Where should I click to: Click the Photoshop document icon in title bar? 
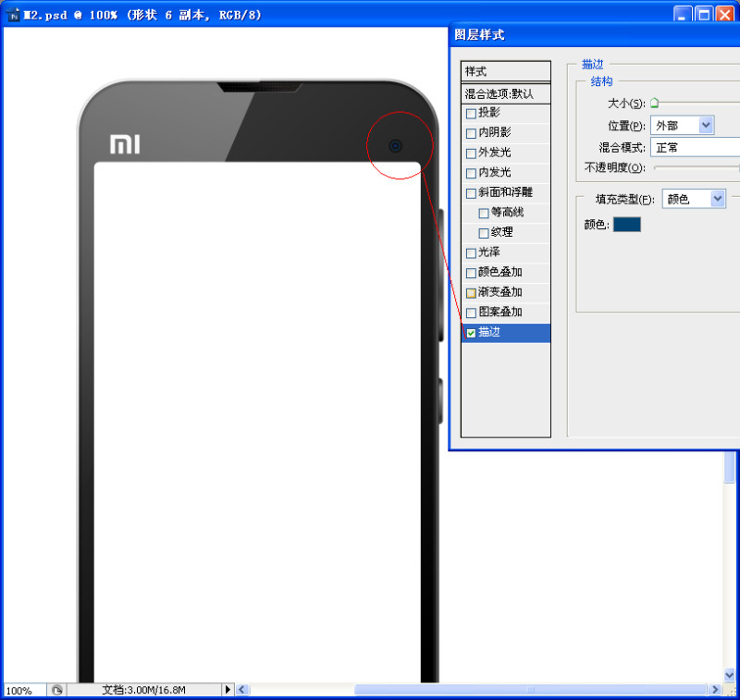point(13,15)
